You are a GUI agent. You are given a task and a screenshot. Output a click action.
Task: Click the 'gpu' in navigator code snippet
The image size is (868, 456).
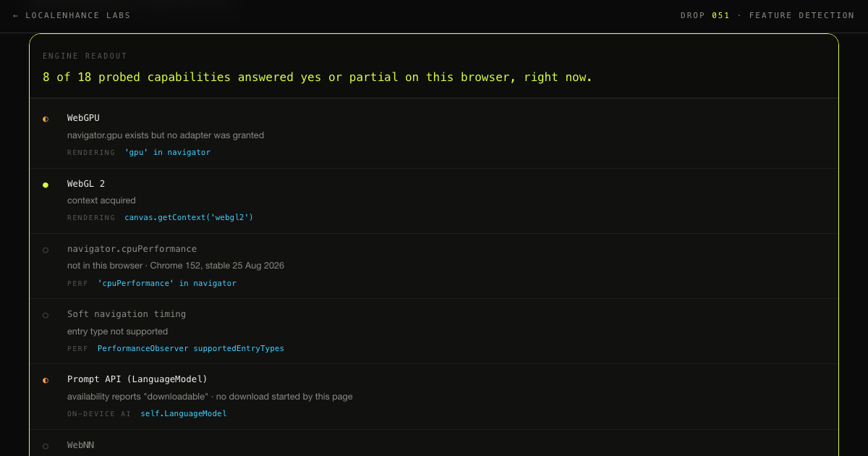point(168,153)
